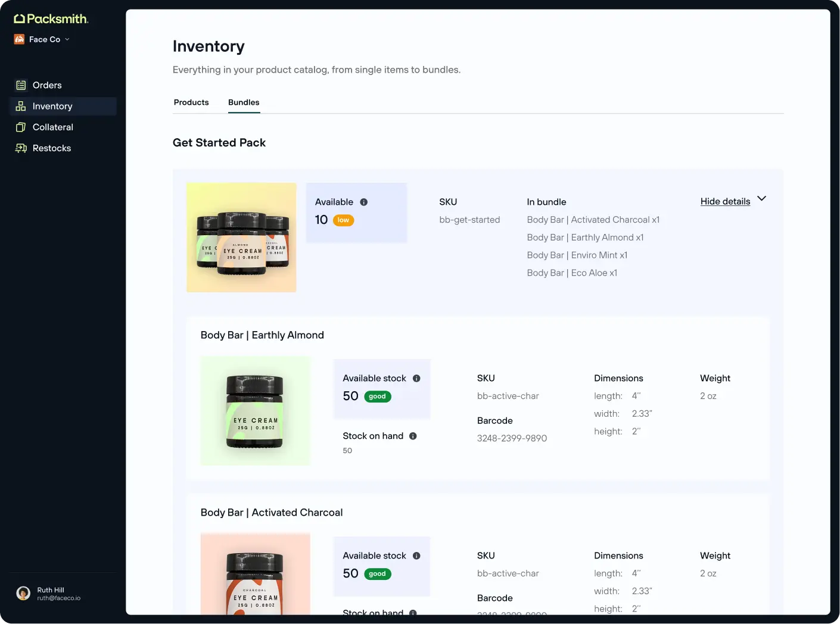Viewport: 840px width, 624px height.
Task: Open the Get Started Pack bundle thumbnail
Action: 241,238
